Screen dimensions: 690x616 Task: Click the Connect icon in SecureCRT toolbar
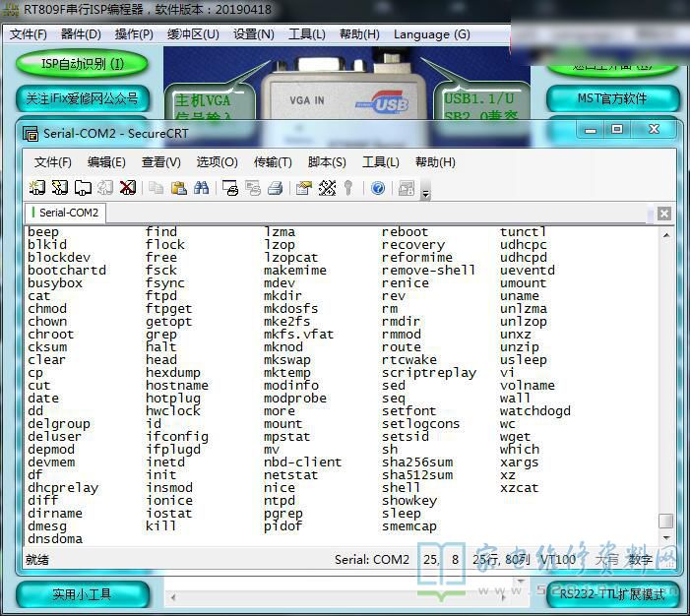tap(37, 188)
